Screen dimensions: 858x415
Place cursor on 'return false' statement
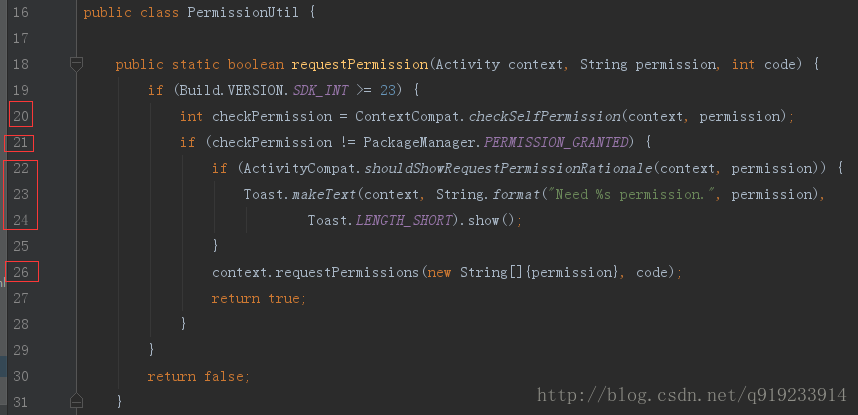click(198, 376)
